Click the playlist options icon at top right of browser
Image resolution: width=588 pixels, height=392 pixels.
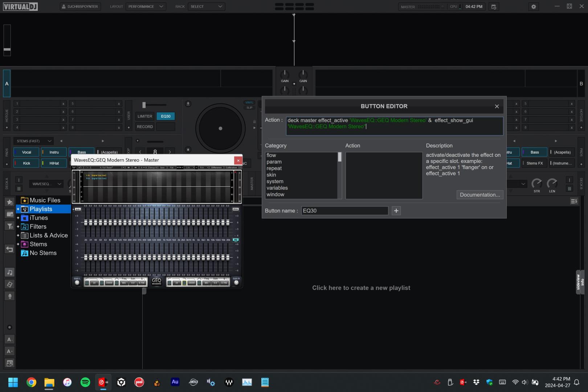coord(574,201)
